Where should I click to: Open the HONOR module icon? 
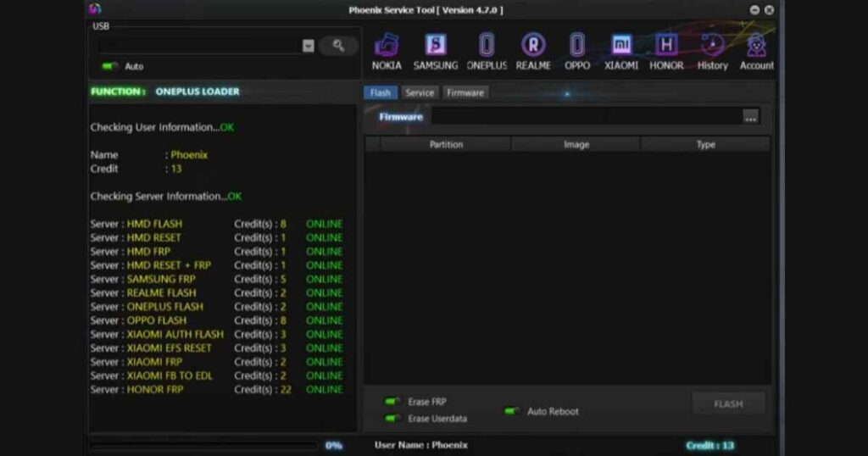coord(666,52)
